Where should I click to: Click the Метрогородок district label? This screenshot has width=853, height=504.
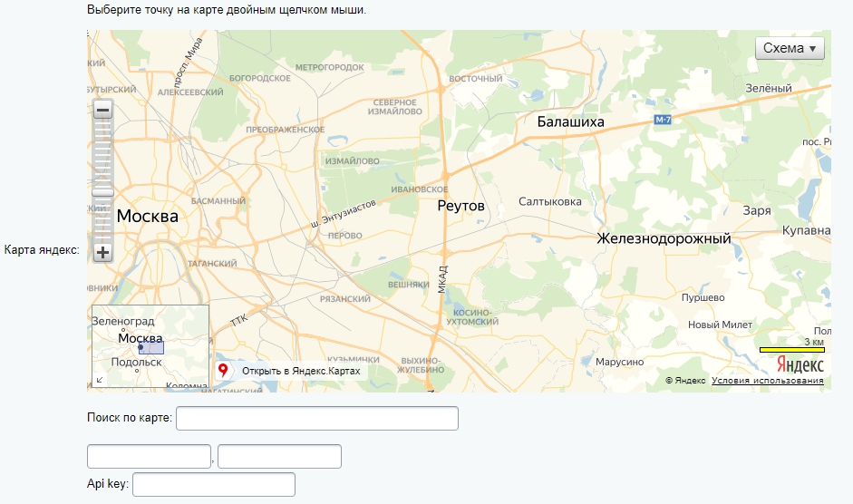click(x=330, y=67)
